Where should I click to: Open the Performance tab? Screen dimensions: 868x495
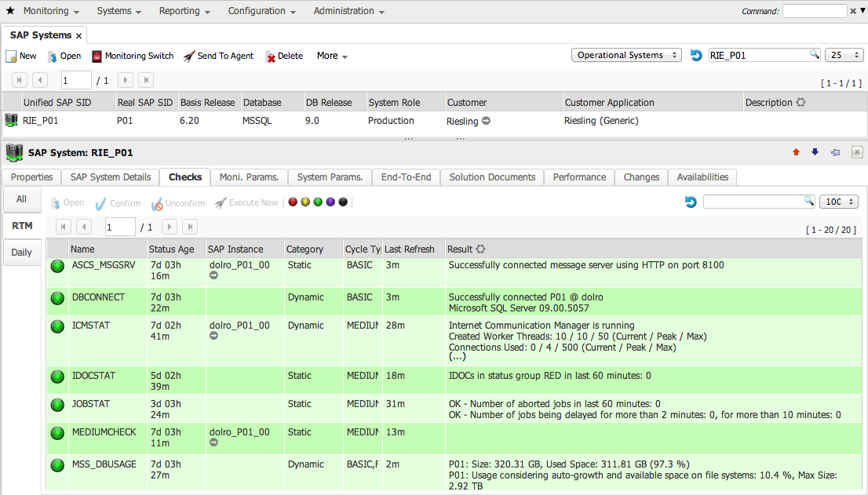pos(579,177)
